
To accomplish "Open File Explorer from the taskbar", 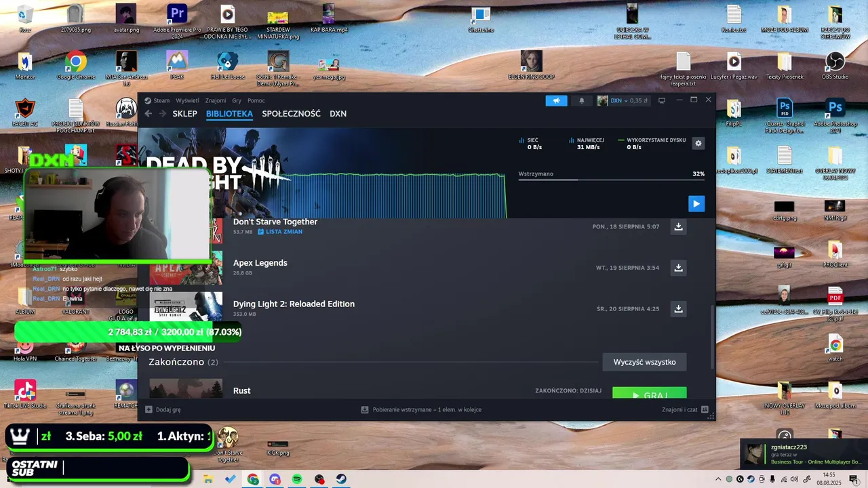I will (x=208, y=479).
